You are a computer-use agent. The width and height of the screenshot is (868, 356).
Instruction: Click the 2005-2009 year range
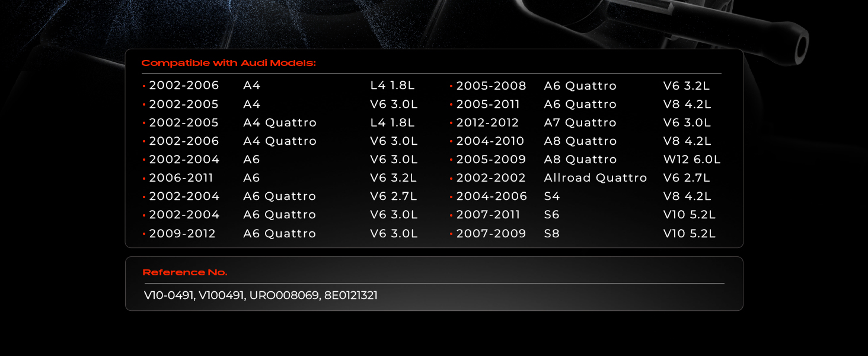[x=491, y=160]
